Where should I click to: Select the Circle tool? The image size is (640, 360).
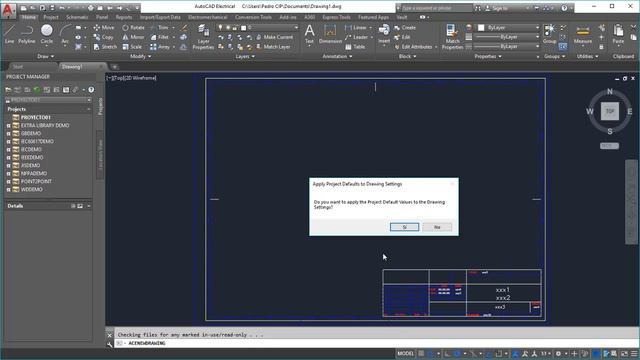tap(47, 34)
